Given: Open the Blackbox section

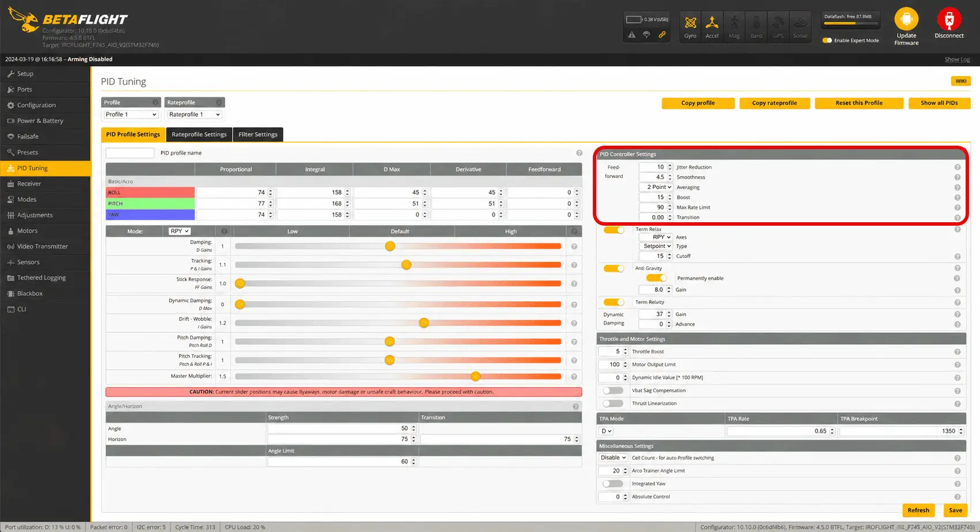Looking at the screenshot, I should point(46,294).
